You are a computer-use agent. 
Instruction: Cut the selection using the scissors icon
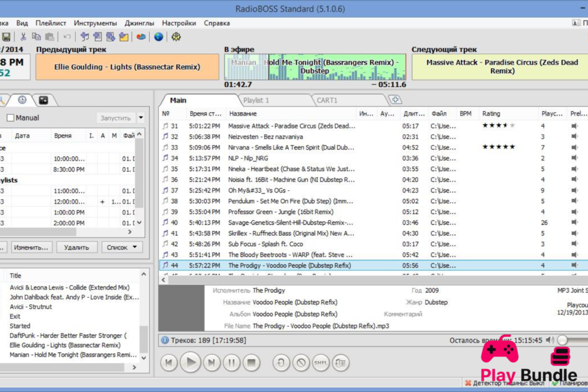(23, 36)
